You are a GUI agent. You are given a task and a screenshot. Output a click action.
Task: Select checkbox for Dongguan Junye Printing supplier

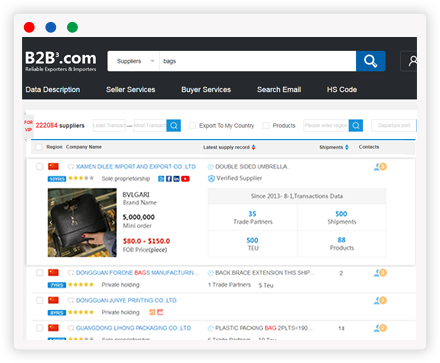[40, 301]
